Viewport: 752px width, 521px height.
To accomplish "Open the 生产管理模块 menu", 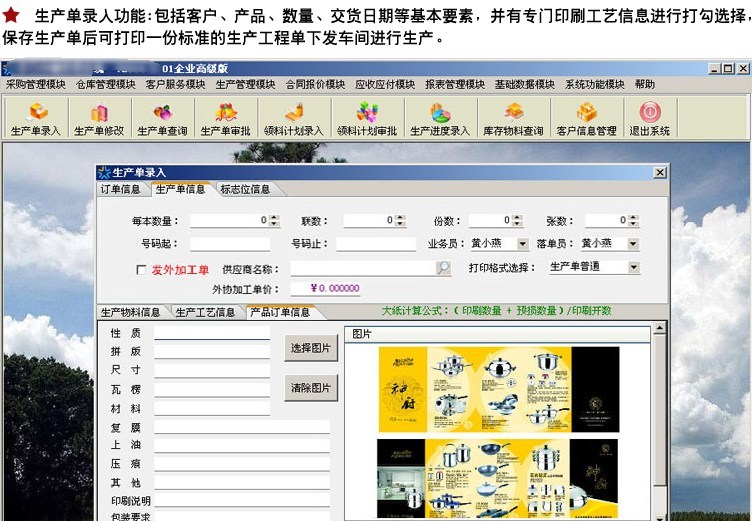I will pyautogui.click(x=246, y=84).
